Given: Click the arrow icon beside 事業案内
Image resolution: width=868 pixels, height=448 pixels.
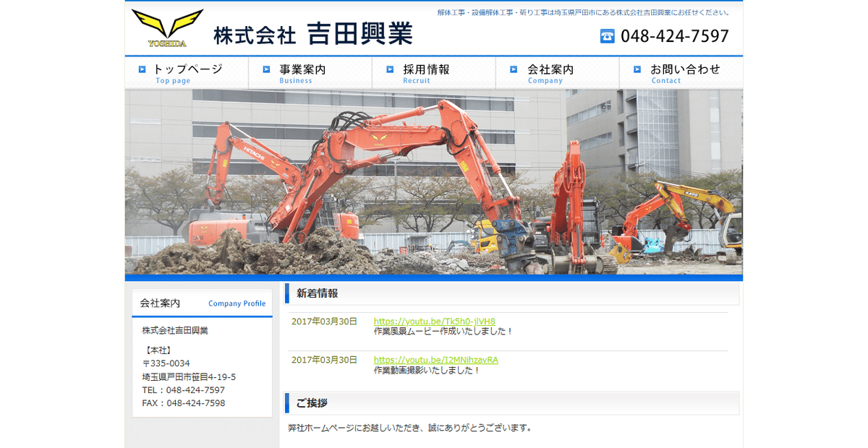Looking at the screenshot, I should 266,70.
